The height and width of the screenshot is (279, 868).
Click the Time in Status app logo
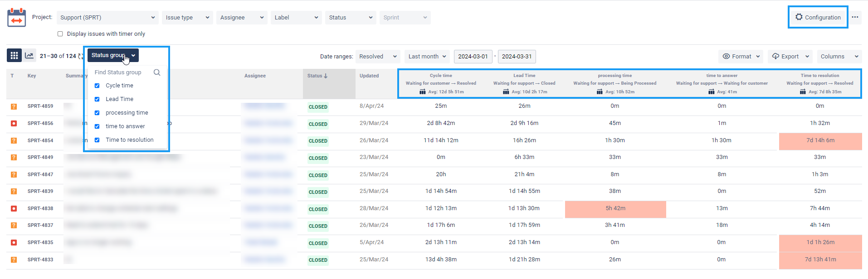[16, 18]
